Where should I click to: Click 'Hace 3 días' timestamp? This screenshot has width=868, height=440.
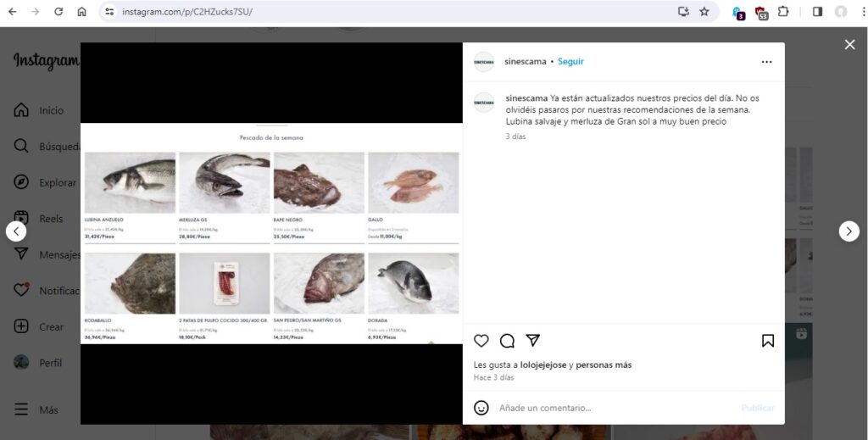[x=494, y=377]
